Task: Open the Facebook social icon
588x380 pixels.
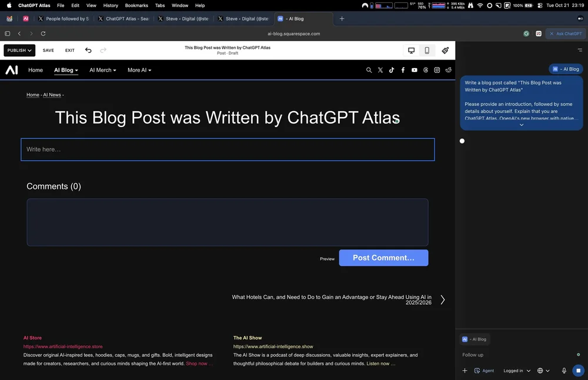Action: click(403, 70)
